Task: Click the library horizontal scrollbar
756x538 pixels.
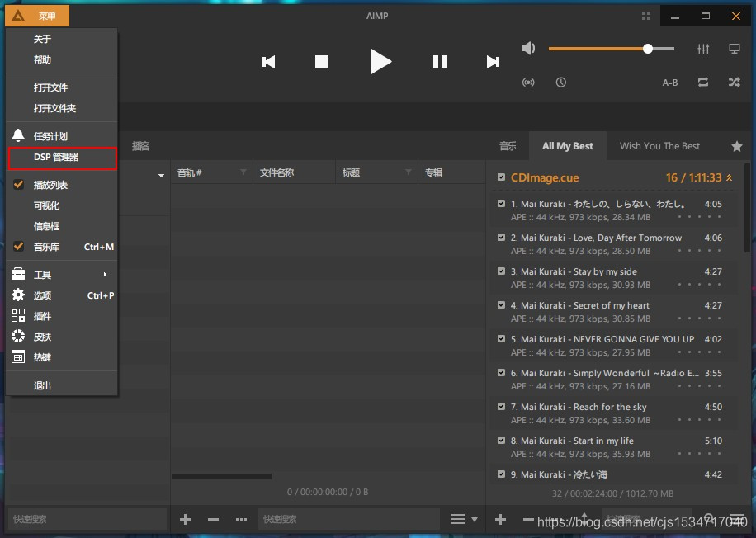Action: pyautogui.click(x=222, y=476)
